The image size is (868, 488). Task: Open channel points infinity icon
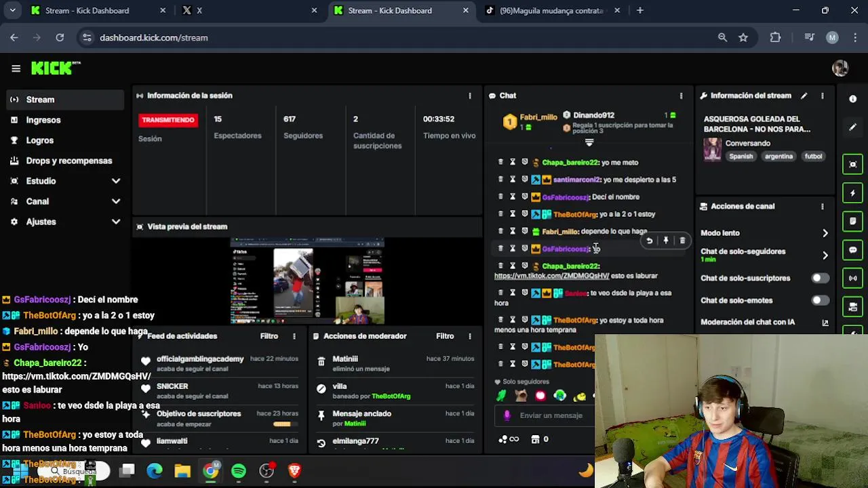point(509,439)
